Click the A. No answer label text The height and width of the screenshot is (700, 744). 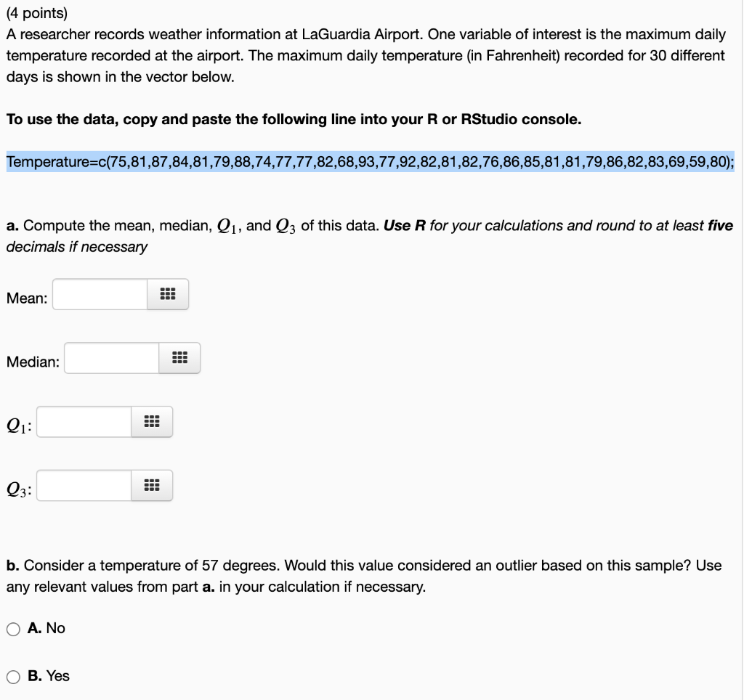tap(47, 629)
